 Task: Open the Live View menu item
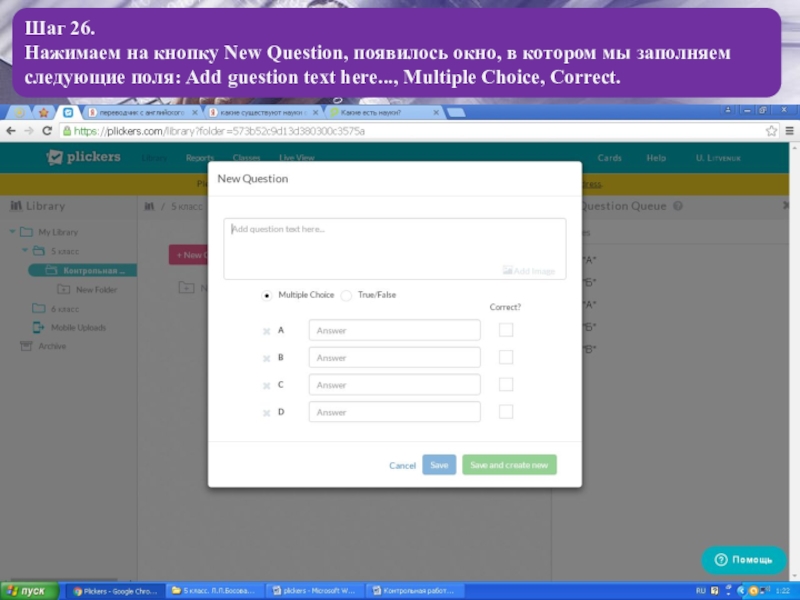[297, 158]
